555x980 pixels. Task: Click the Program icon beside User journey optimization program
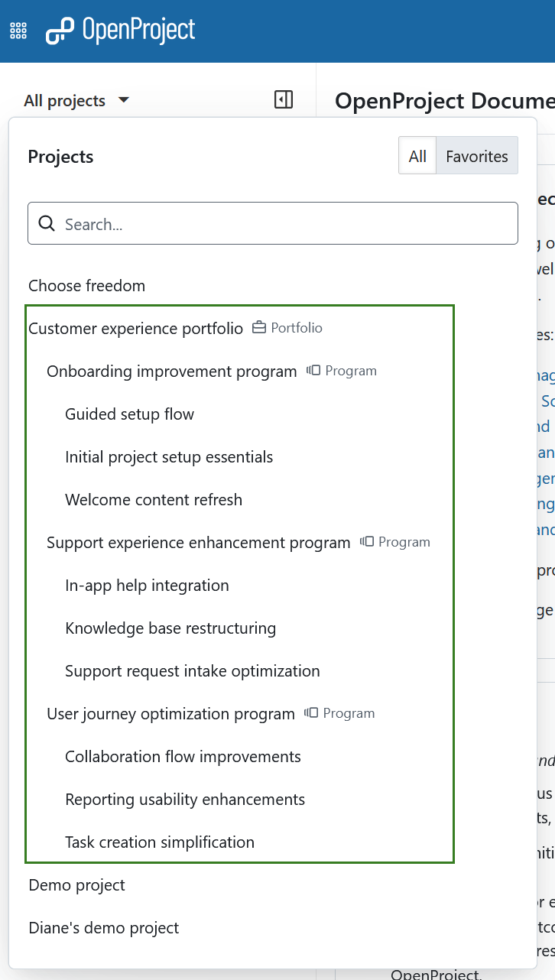click(x=312, y=712)
